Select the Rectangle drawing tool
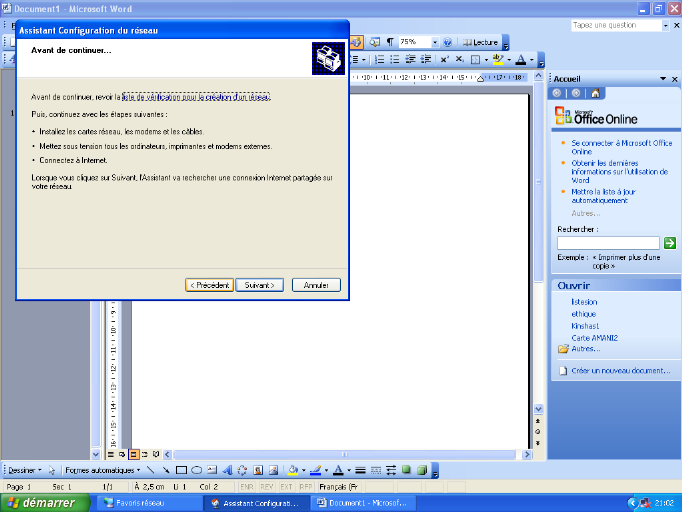 click(181, 470)
